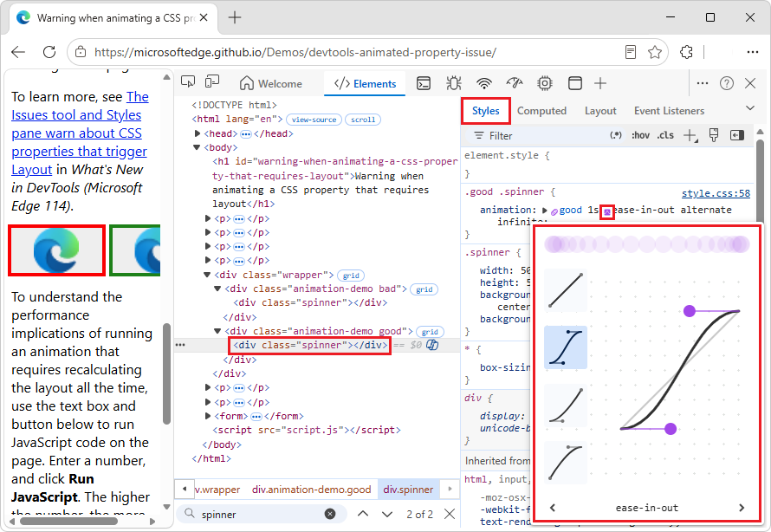Toggle device emulation icon

[x=212, y=82]
